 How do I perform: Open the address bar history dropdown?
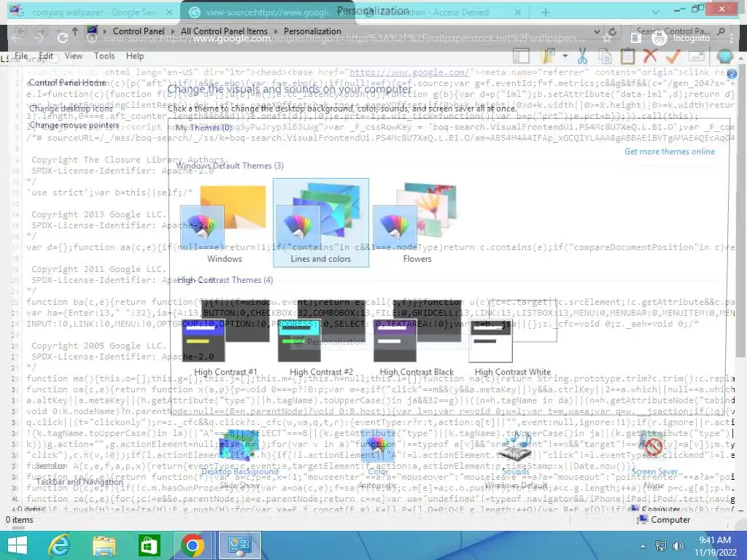tap(597, 31)
